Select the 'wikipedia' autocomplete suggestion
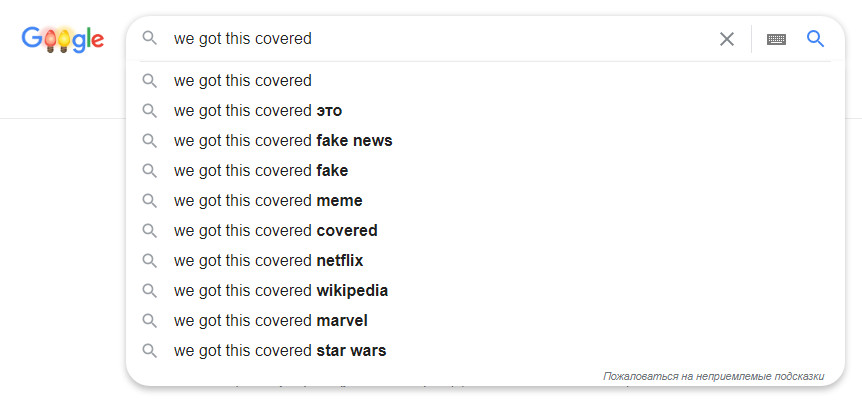Screen dimensions: 862x400 [485, 291]
